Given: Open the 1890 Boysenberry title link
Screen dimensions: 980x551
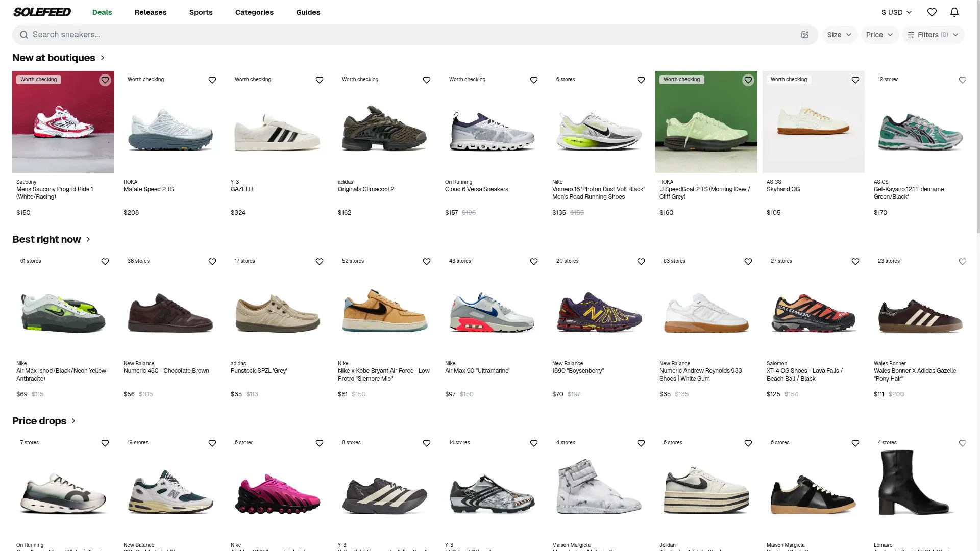Looking at the screenshot, I should 578,371.
